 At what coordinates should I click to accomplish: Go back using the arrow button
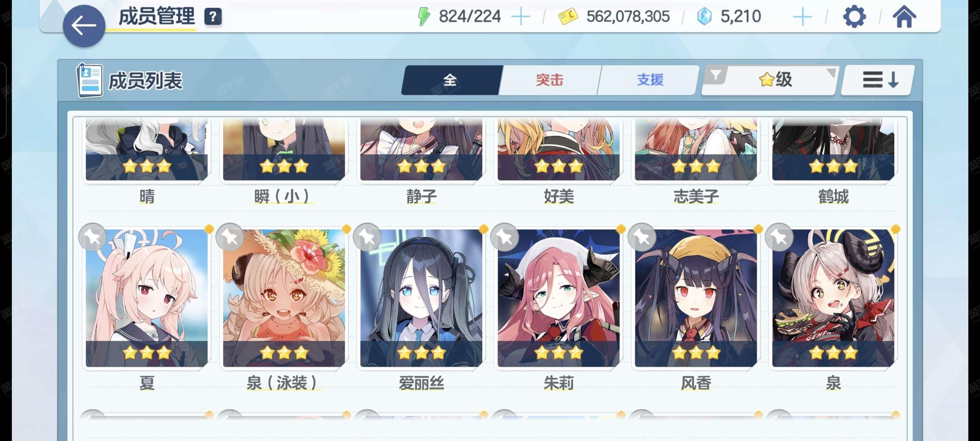[84, 26]
